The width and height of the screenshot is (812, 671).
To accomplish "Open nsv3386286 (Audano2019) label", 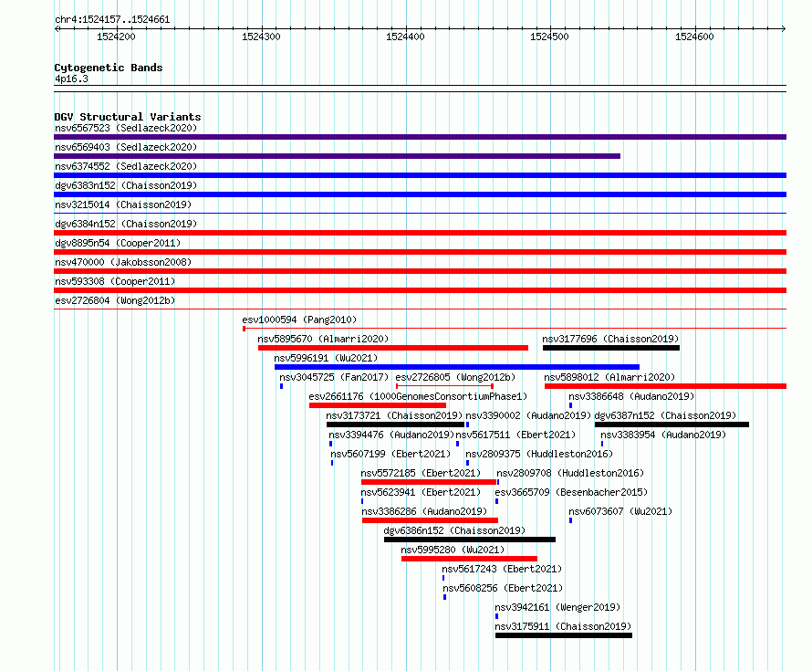I will pyautogui.click(x=424, y=511).
